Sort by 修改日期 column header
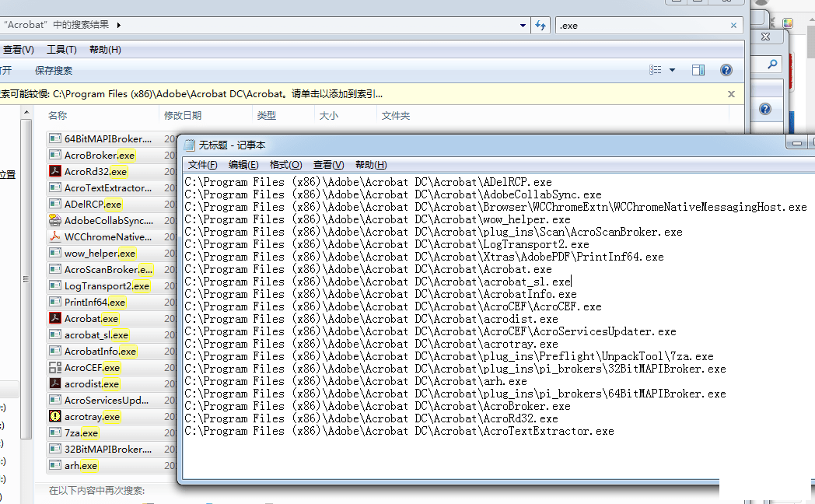 pos(183,115)
